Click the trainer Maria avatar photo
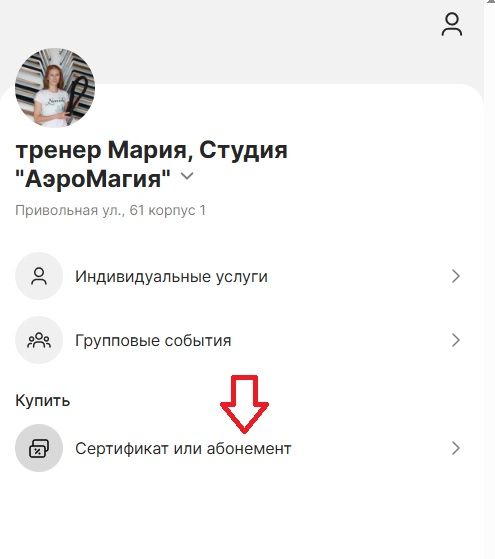The image size is (495, 559). [55, 88]
